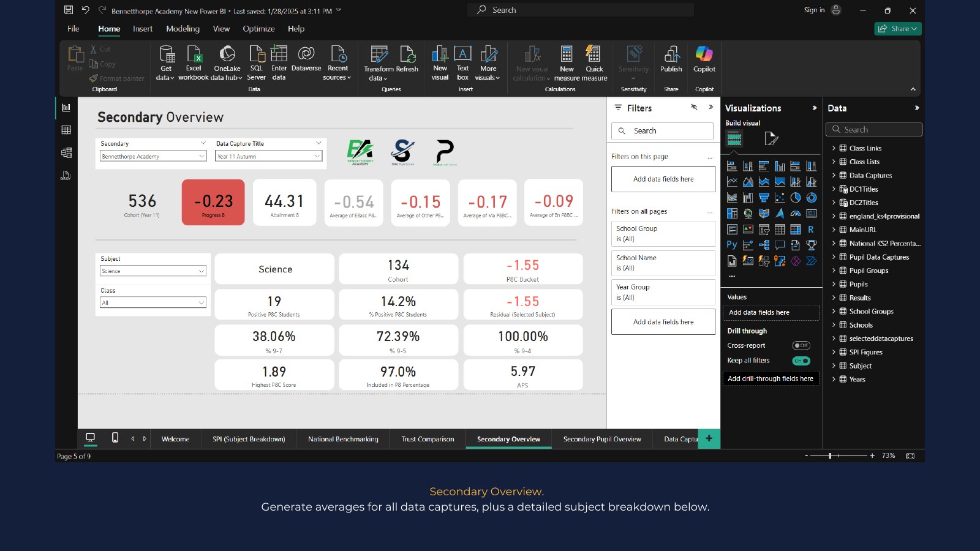
Task: Insert a New visual
Action: [440, 62]
